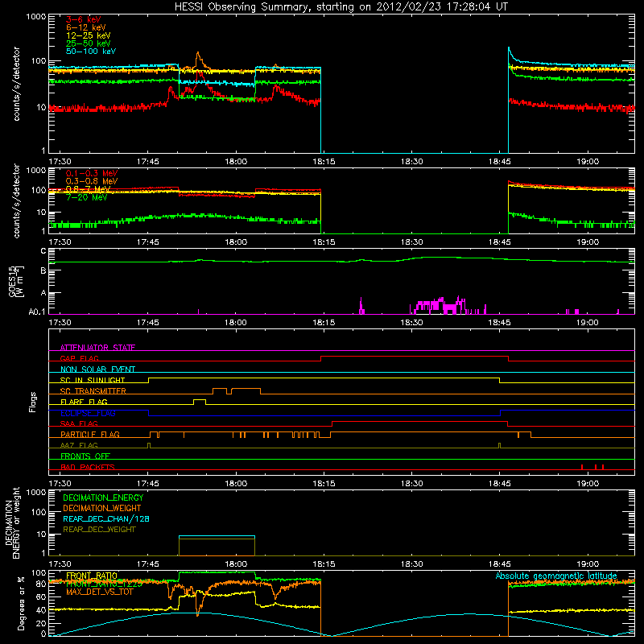This screenshot has width=644, height=644.
Task: Click the SC_TRANSMITTER flag label
Action: tap(93, 390)
